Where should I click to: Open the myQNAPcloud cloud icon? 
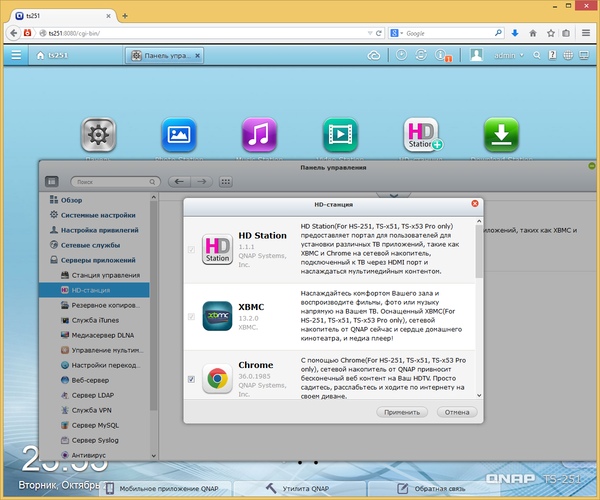[x=373, y=56]
